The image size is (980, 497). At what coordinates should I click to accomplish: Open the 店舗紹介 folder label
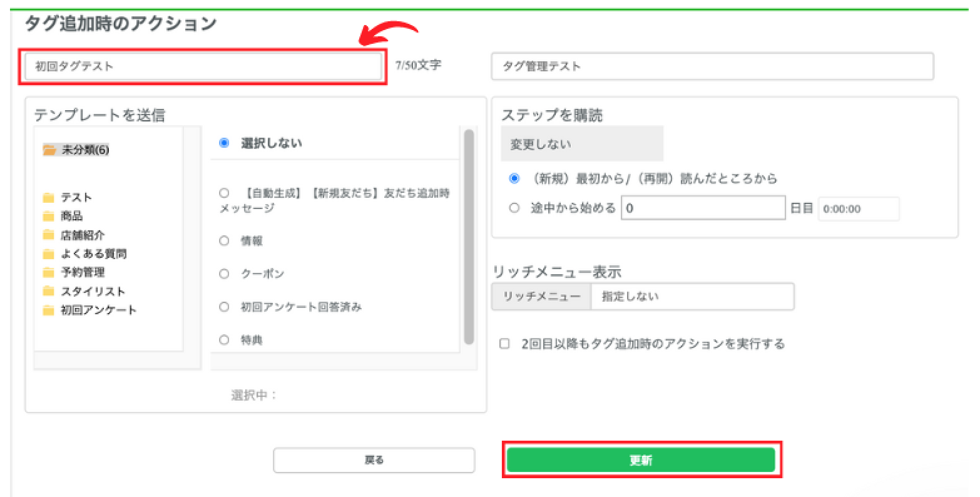(x=83, y=235)
